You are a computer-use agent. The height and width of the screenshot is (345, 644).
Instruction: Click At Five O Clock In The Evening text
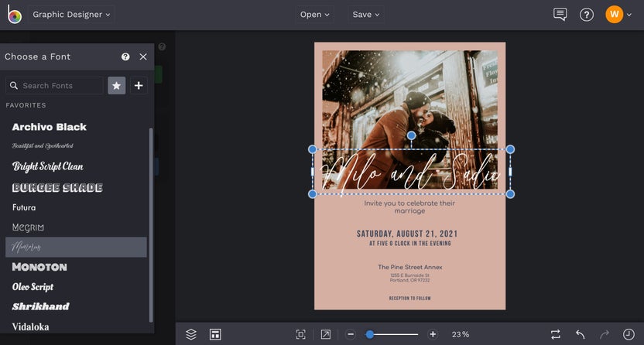410,243
